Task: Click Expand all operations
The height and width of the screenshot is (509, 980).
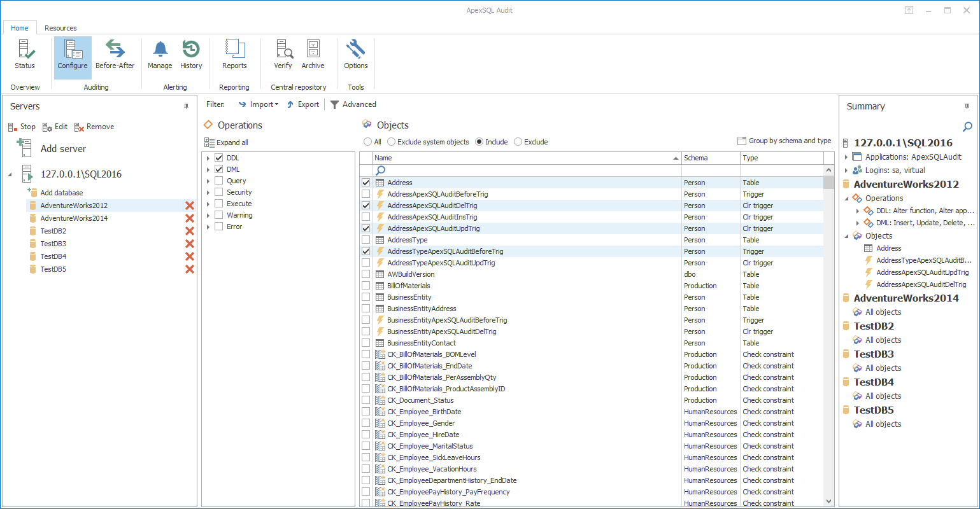Action: pyautogui.click(x=227, y=142)
